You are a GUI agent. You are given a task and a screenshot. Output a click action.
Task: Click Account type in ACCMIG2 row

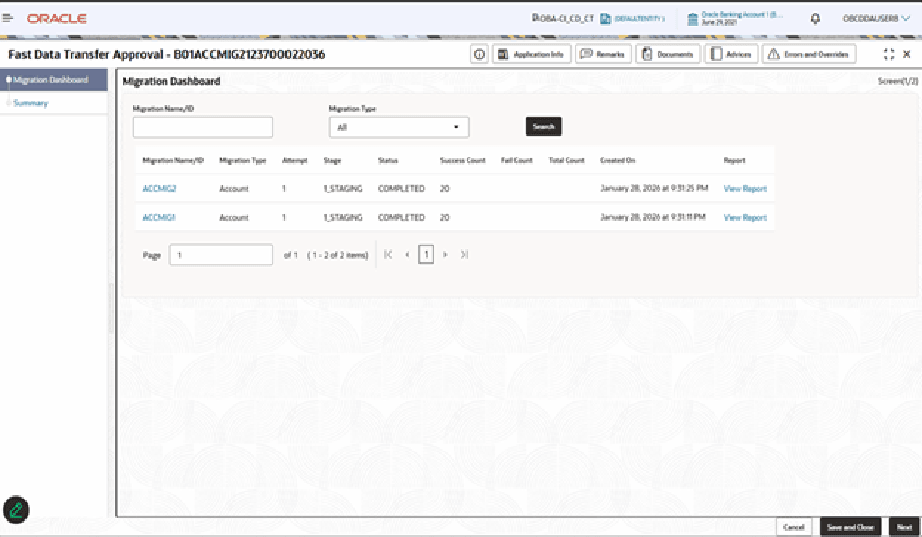tap(234, 189)
